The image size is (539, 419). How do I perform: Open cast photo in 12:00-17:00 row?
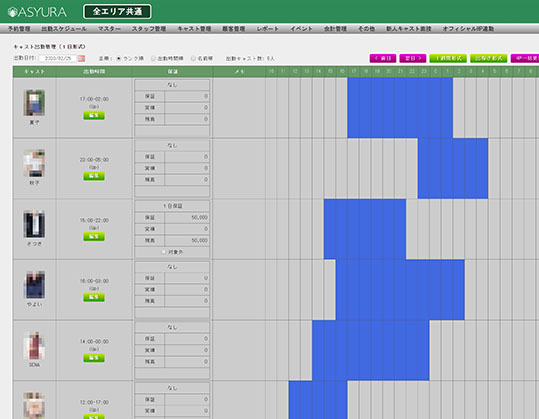[34, 406]
